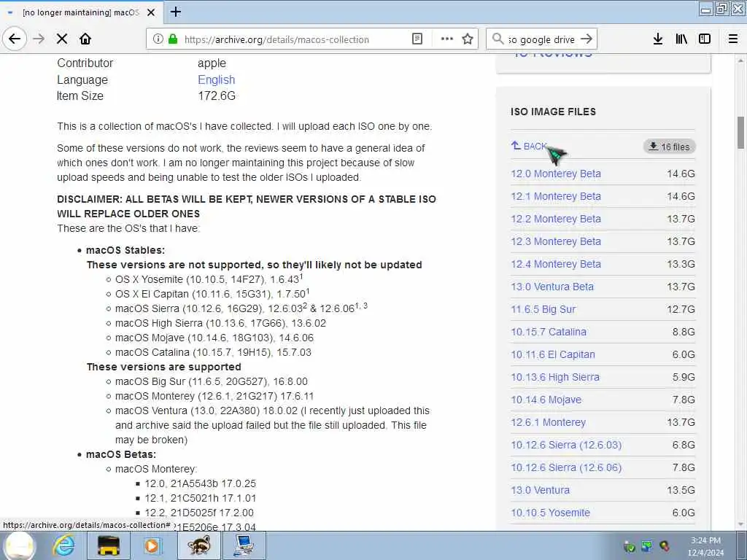Open 12.2 Monterey Beta ISO link
Viewport: 747px width, 560px height.
coord(555,219)
